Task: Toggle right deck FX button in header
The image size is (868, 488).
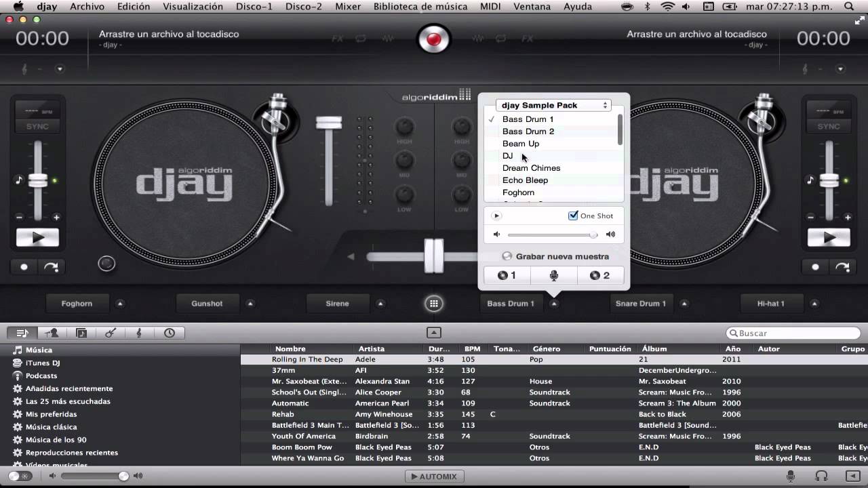Action: pos(528,39)
